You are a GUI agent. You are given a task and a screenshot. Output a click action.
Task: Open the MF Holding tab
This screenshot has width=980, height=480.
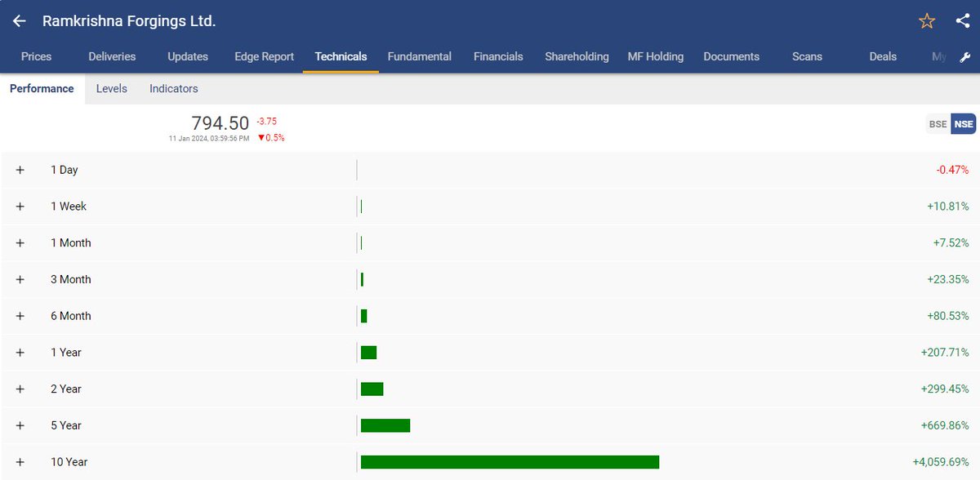pos(655,56)
